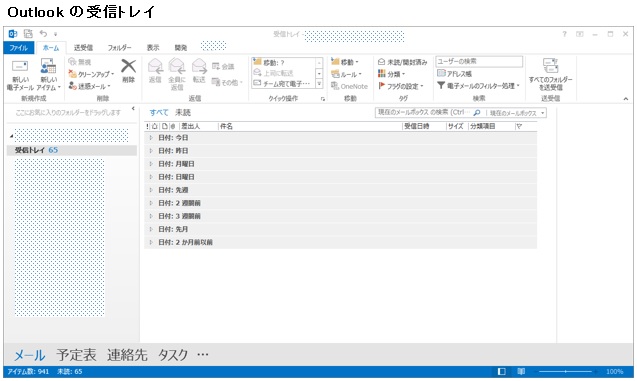Open the Address Book (アドレス帳)
The image size is (637, 381).
point(454,74)
